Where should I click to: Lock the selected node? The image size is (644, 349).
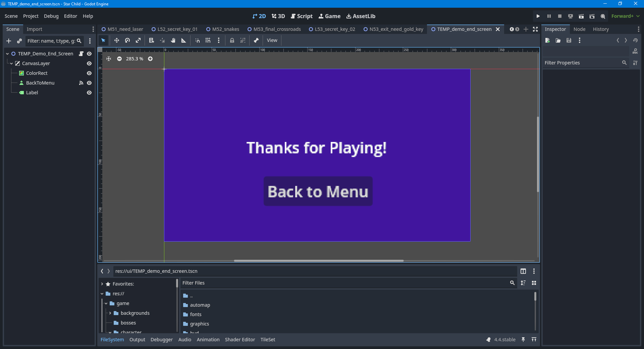(232, 40)
